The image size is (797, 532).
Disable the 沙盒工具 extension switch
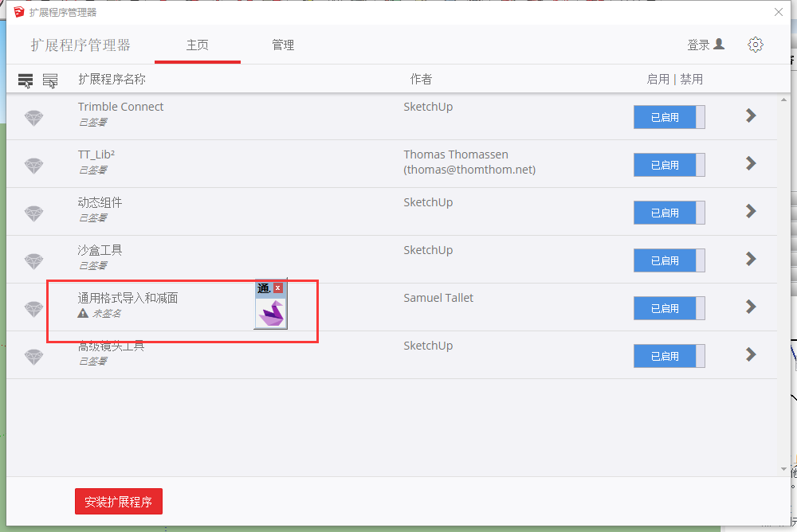tap(669, 260)
